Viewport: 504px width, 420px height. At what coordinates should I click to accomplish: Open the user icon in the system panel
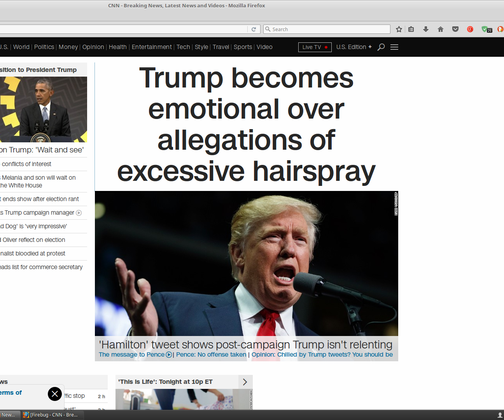[x=500, y=415]
